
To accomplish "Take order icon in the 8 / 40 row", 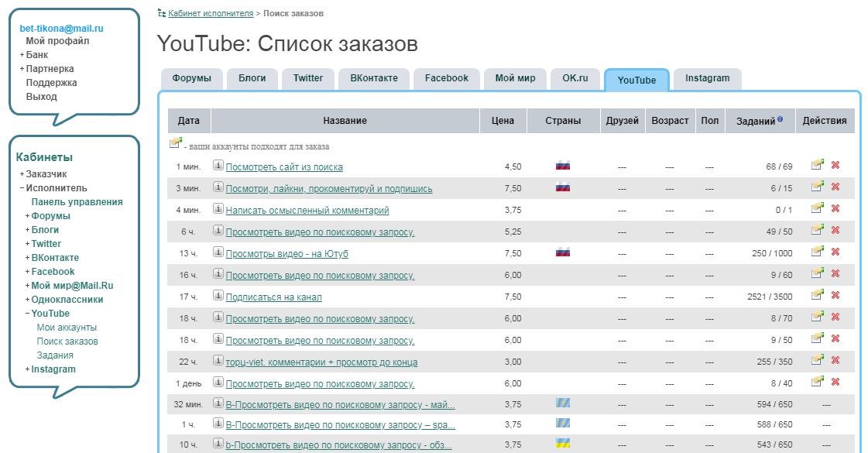I will point(817,381).
